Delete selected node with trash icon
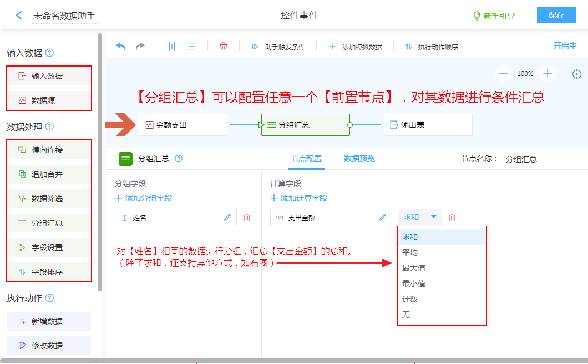This screenshot has height=364, width=588. coord(224,47)
